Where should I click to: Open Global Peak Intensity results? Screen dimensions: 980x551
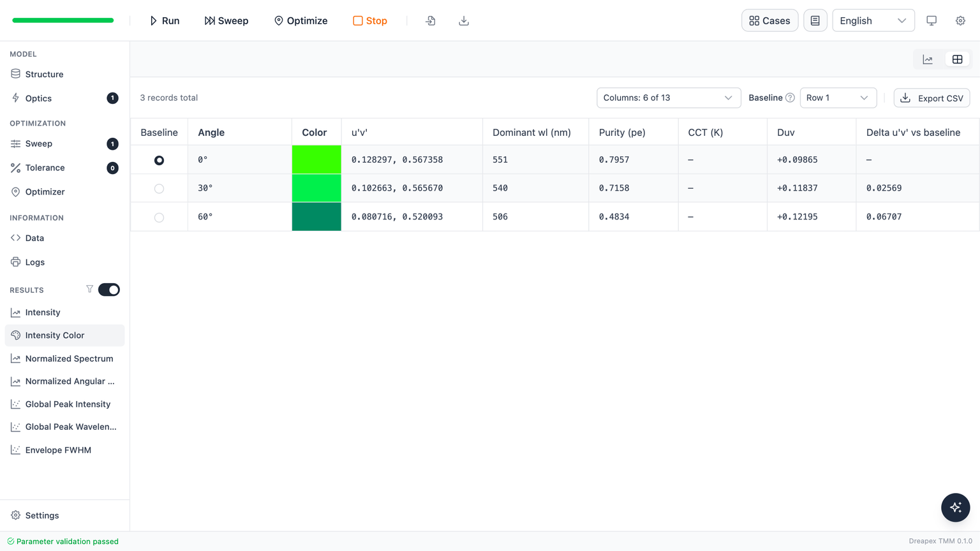click(64, 404)
